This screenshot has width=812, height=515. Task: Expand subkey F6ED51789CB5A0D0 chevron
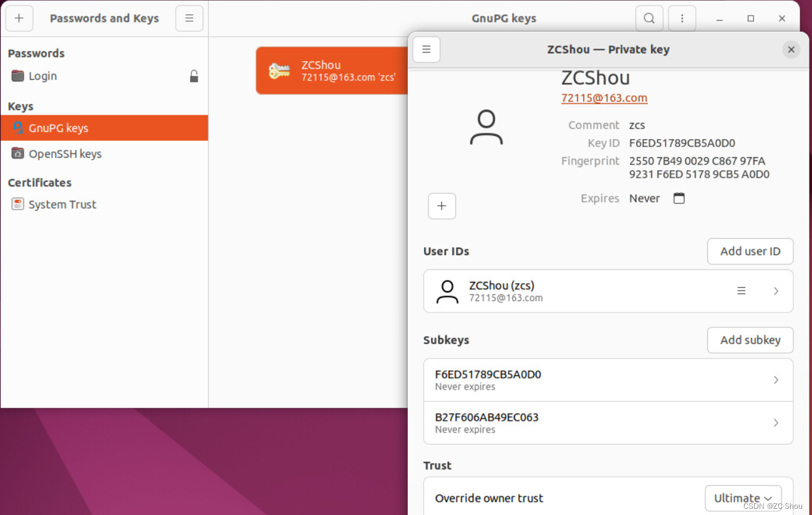776,380
